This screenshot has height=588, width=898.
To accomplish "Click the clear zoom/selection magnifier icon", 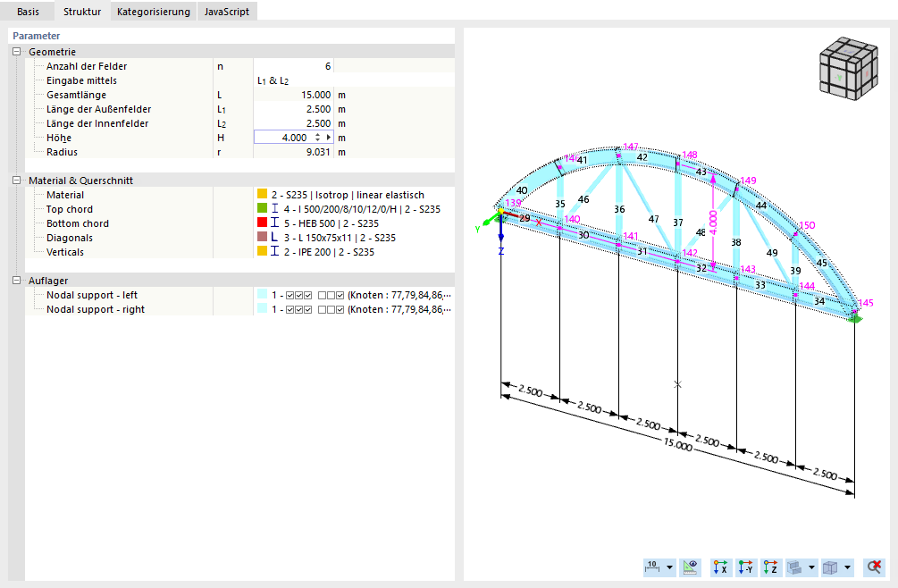I will coord(874,567).
